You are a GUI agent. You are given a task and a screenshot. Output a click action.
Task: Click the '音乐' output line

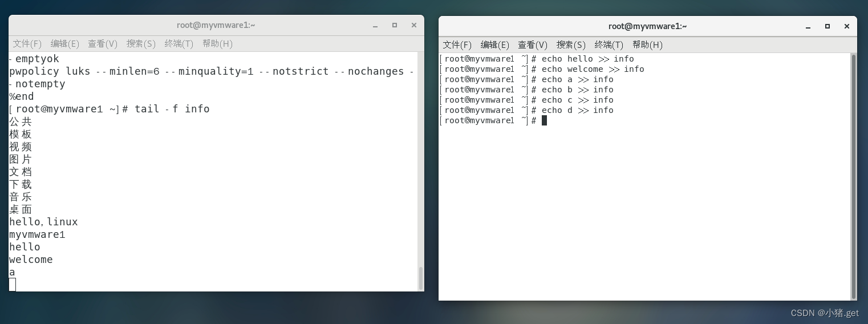pos(21,197)
